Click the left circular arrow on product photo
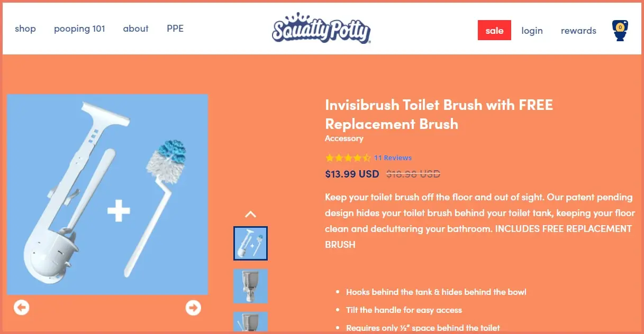644x334 pixels. (22, 307)
